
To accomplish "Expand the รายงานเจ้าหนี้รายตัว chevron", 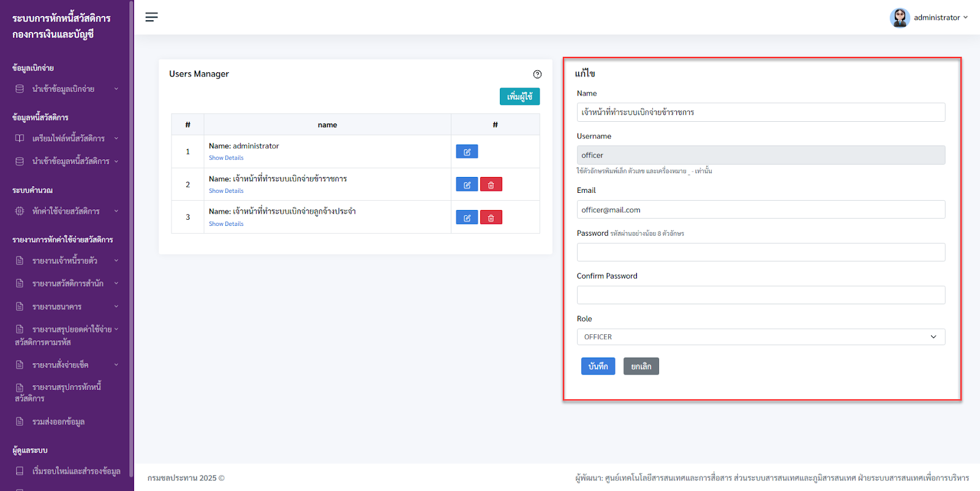I will click(x=116, y=261).
